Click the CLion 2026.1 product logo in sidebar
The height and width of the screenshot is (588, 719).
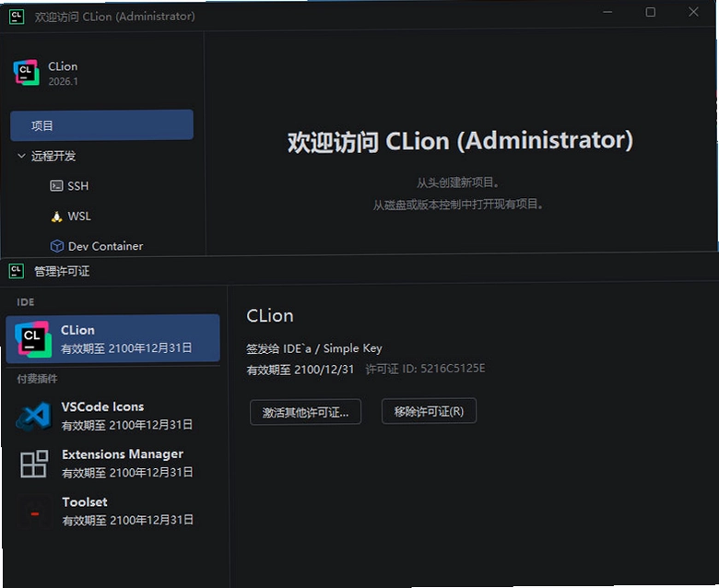(x=26, y=73)
